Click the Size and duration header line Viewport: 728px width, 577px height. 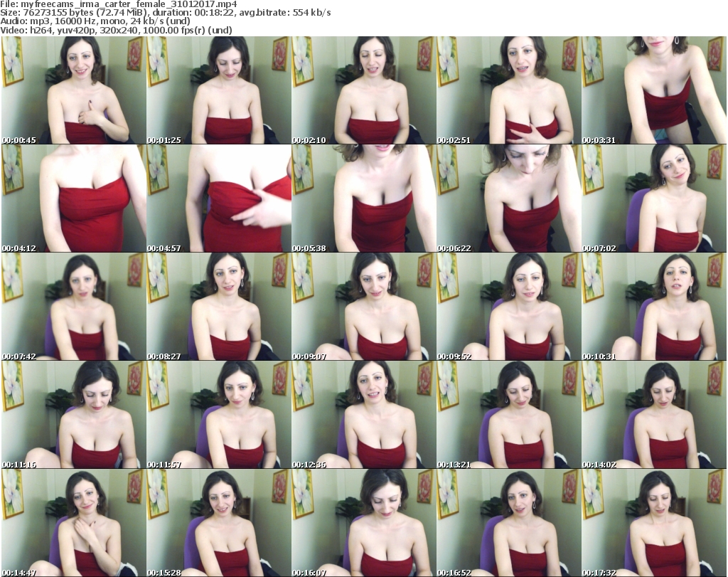[165, 14]
